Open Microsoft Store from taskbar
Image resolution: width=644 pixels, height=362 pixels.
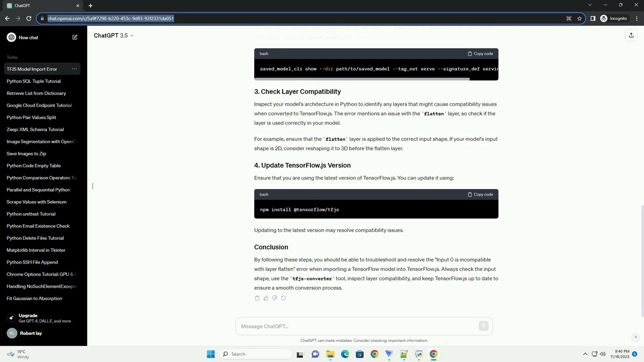point(359,354)
